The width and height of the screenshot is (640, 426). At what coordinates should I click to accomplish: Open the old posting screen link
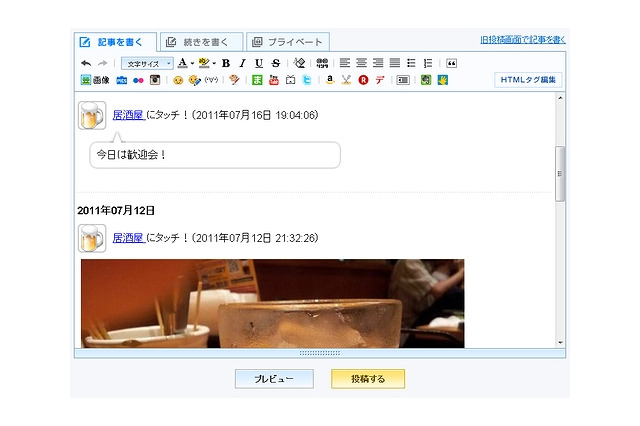[x=523, y=40]
